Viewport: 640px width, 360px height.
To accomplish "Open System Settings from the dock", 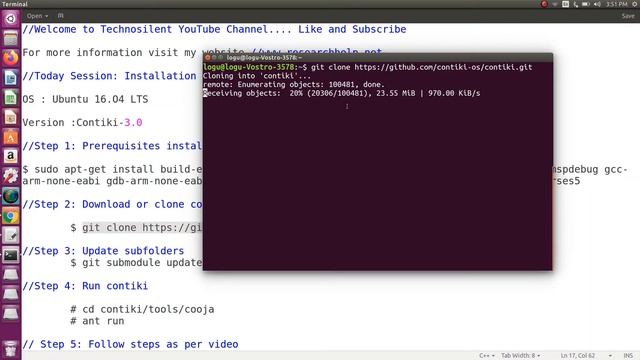I will (11, 176).
